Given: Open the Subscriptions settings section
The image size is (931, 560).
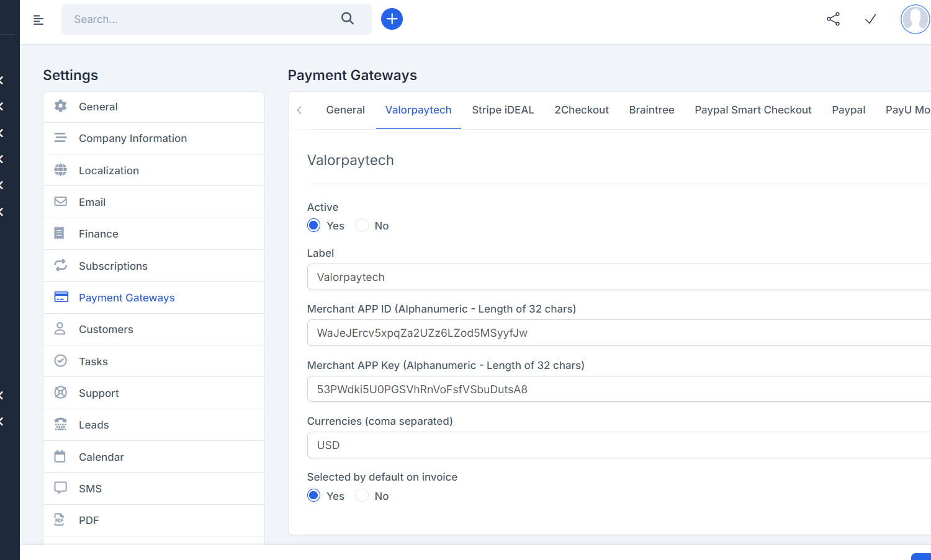Looking at the screenshot, I should [x=113, y=266].
